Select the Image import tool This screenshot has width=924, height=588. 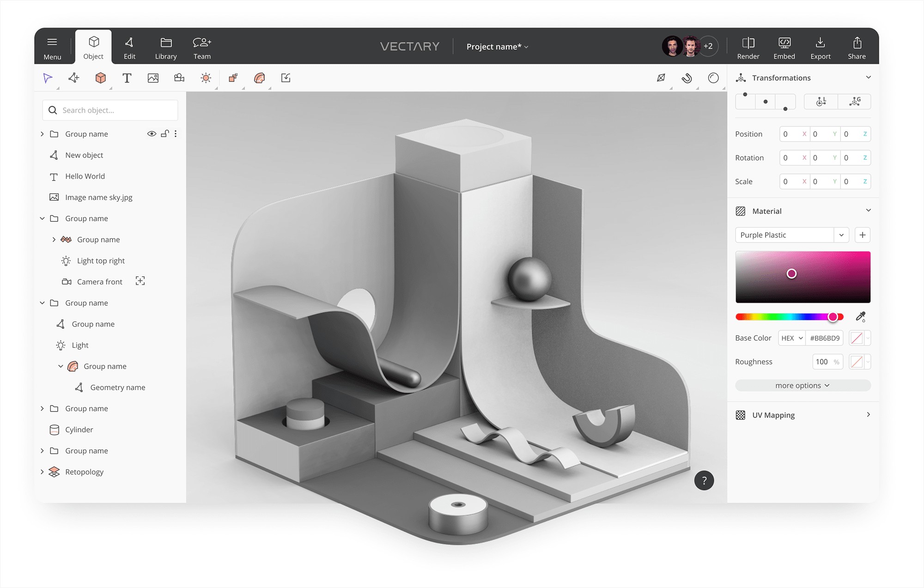[x=153, y=78]
